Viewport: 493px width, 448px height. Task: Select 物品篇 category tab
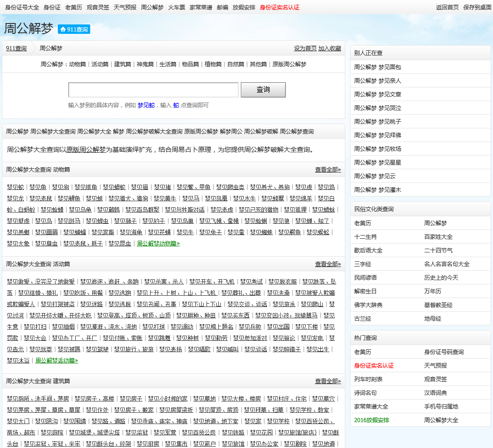click(191, 64)
